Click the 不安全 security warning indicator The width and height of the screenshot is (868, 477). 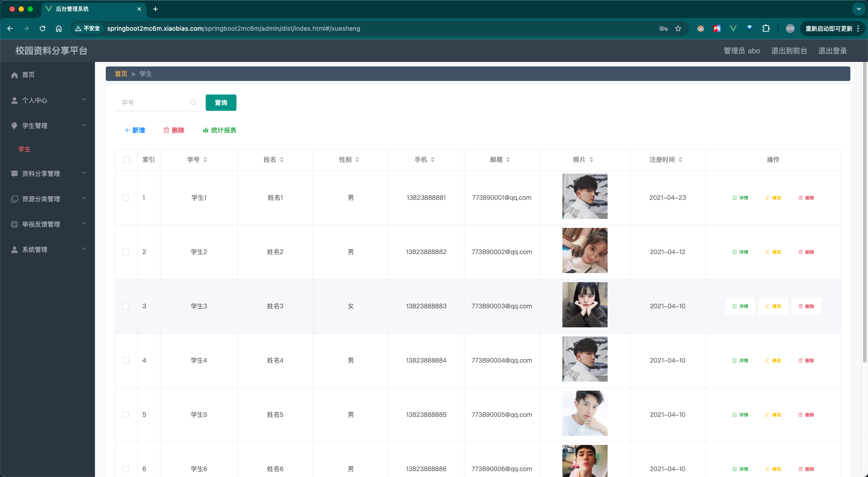[88, 28]
